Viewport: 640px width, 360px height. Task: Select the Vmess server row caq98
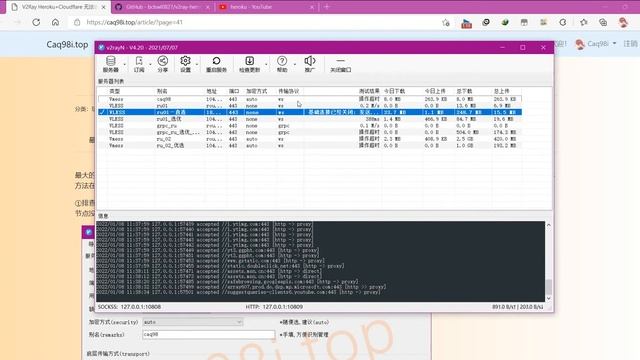(x=310, y=99)
